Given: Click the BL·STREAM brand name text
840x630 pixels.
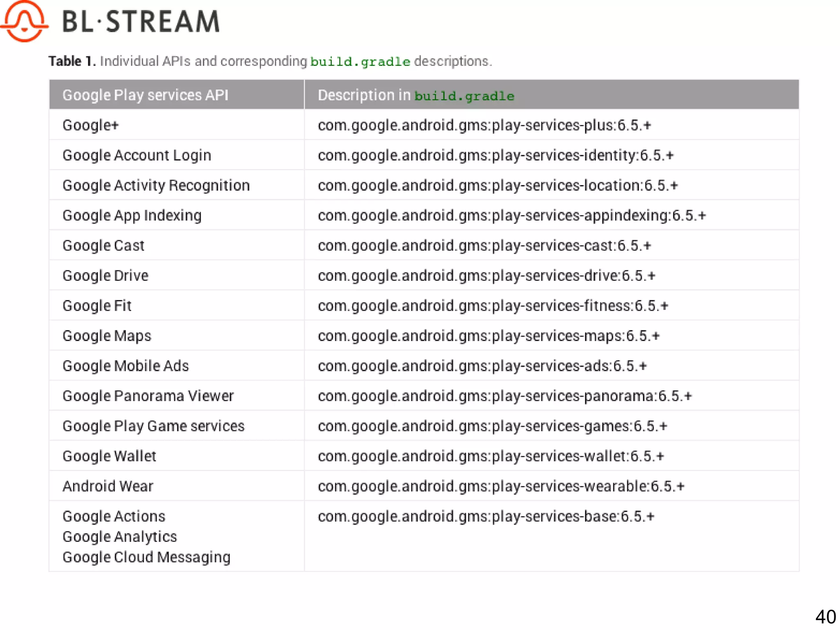Looking at the screenshot, I should 141,22.
